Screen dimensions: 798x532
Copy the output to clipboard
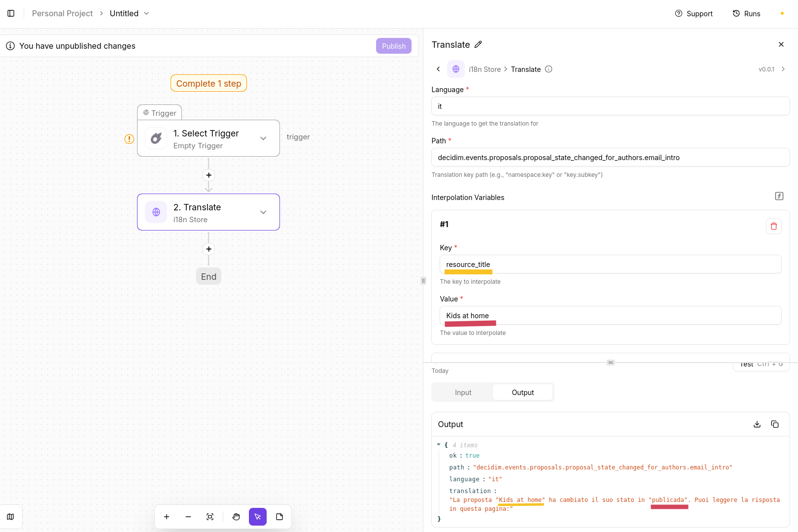pyautogui.click(x=775, y=424)
